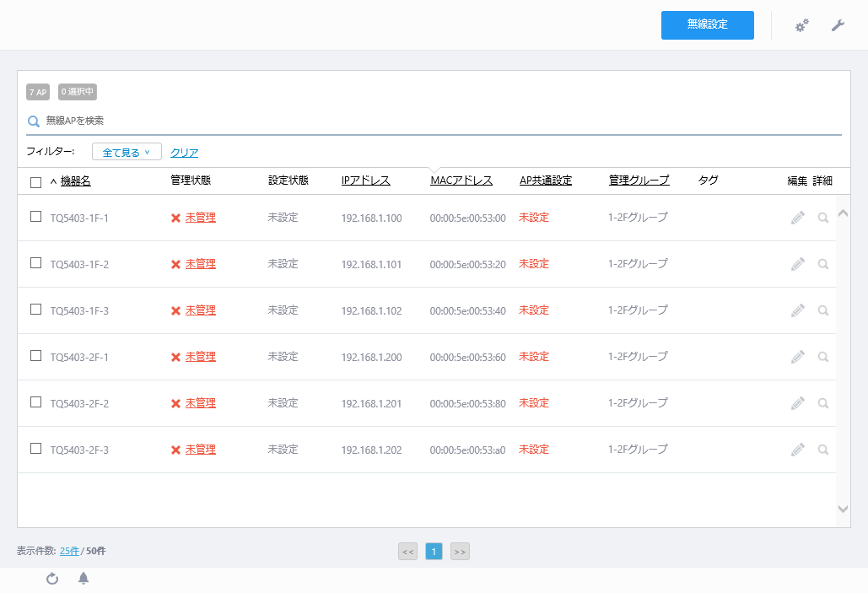Click the search magnifier icon beside AP search

[34, 121]
